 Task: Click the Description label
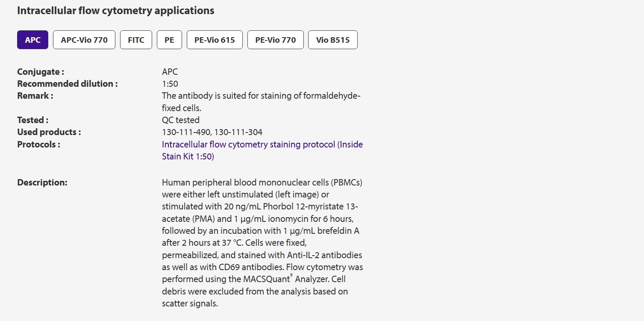tap(42, 183)
